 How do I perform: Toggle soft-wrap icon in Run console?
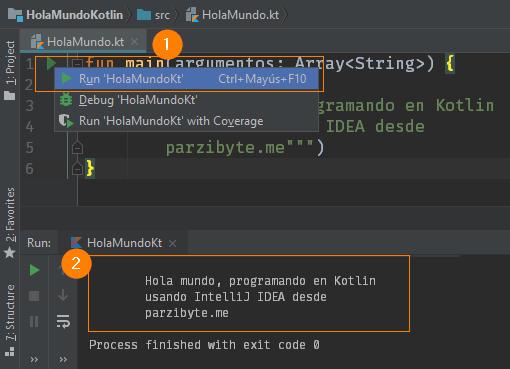coord(63,321)
